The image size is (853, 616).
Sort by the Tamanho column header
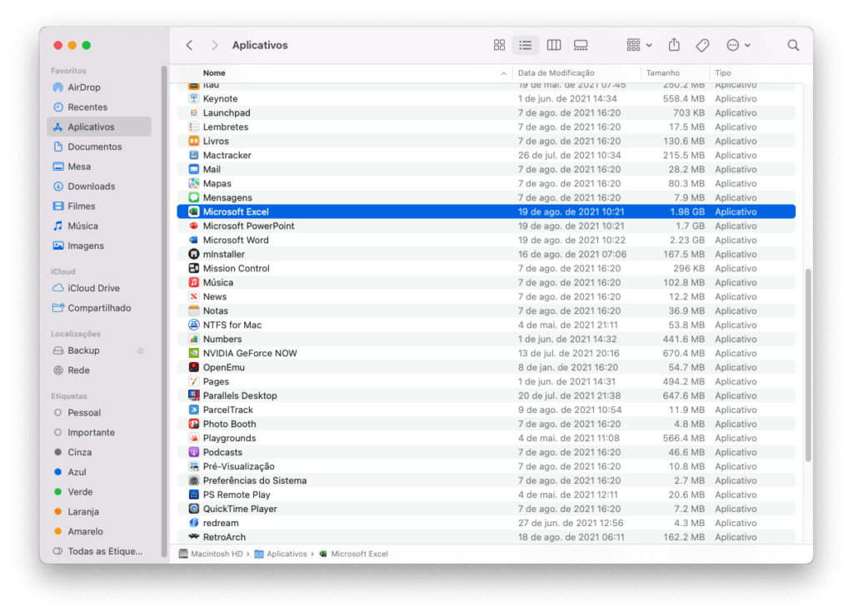coord(662,73)
